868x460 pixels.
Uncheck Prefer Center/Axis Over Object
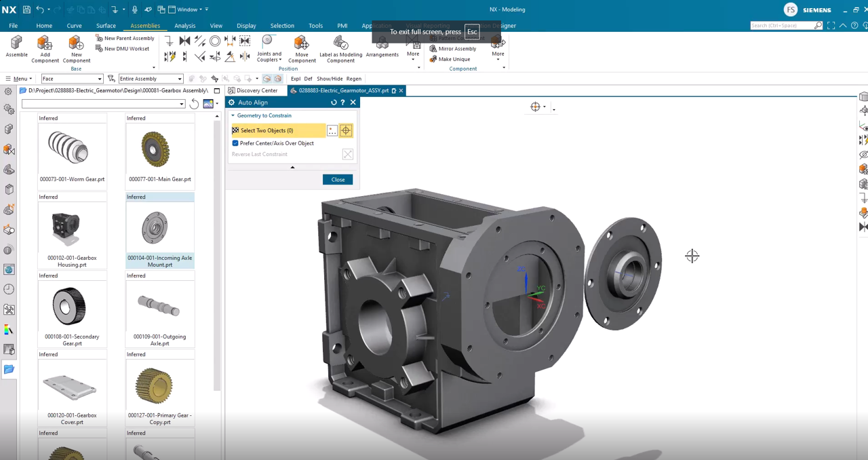click(x=235, y=143)
